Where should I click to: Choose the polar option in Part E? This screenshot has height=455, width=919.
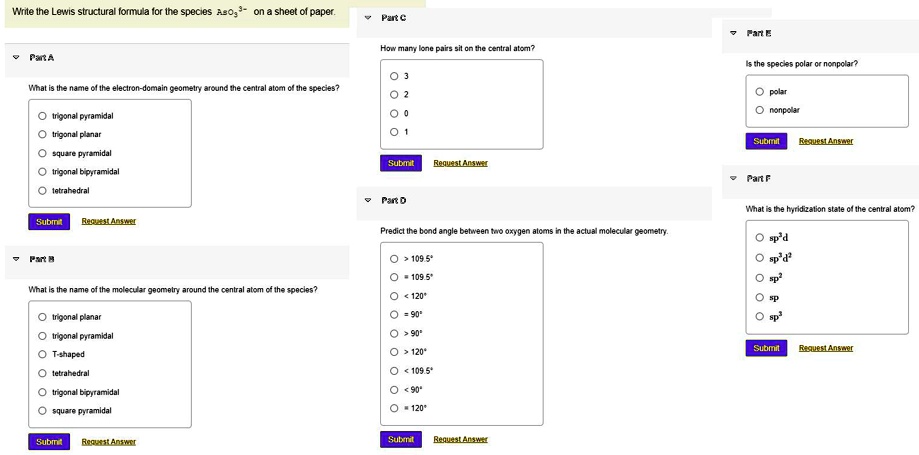[760, 91]
